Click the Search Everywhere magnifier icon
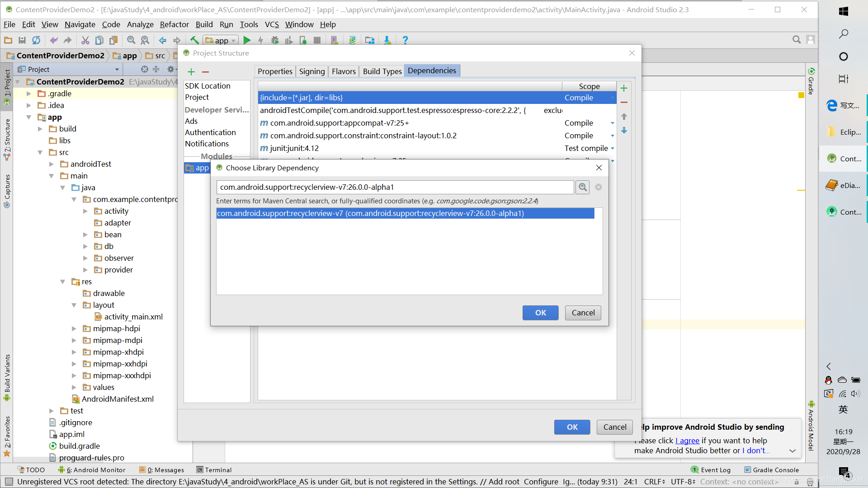This screenshot has width=868, height=488. coord(797,40)
